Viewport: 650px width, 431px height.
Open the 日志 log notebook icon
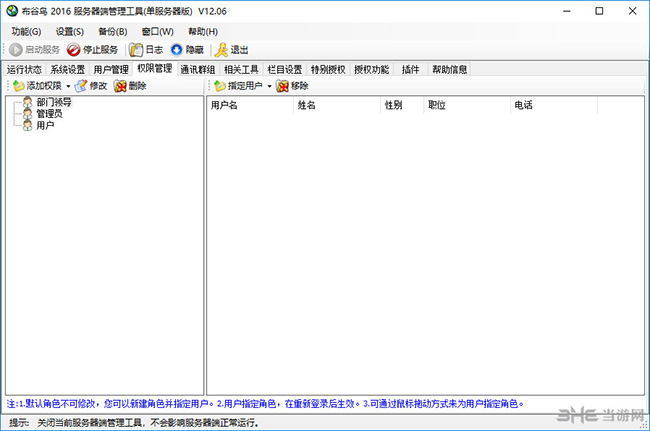point(136,50)
